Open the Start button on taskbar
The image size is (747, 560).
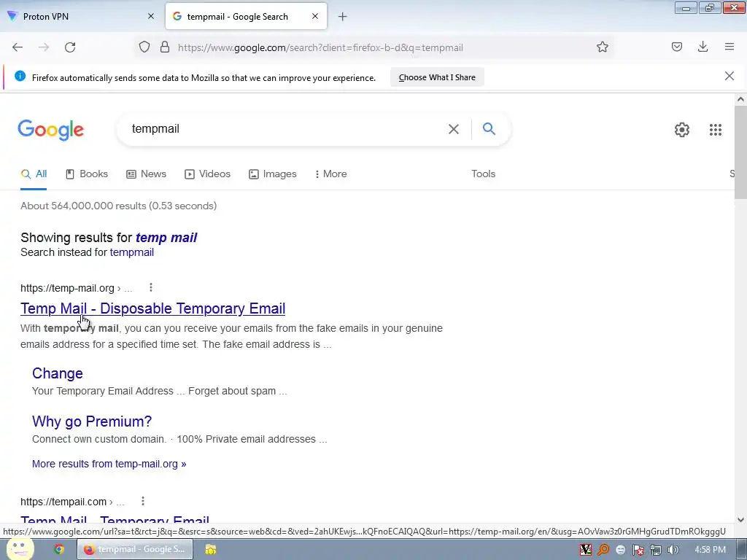pyautogui.click(x=20, y=550)
